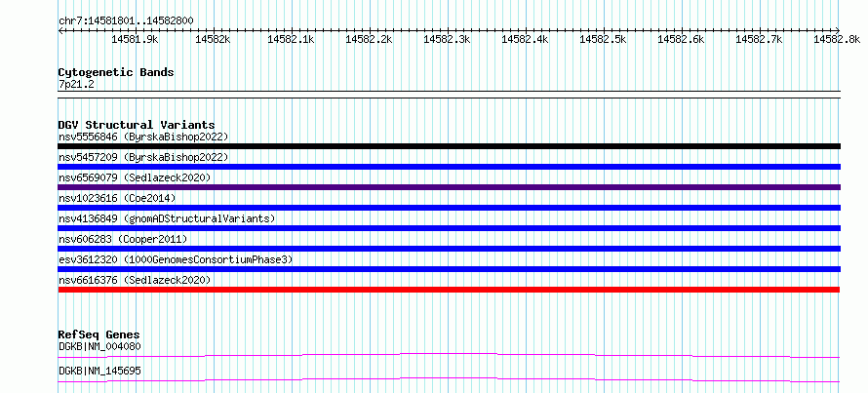Click the 14582.2k ruler tick
The image size is (868, 393).
[x=370, y=39]
